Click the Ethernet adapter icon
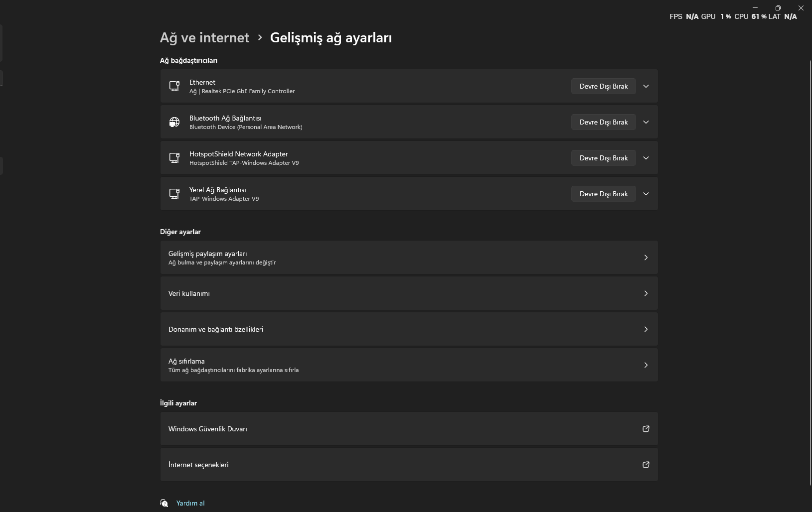The width and height of the screenshot is (812, 512). click(174, 86)
